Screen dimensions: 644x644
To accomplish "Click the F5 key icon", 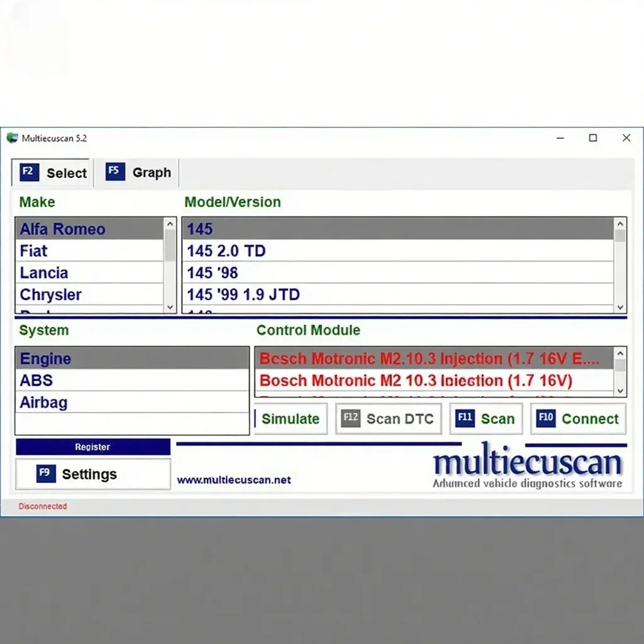I will coord(115,172).
